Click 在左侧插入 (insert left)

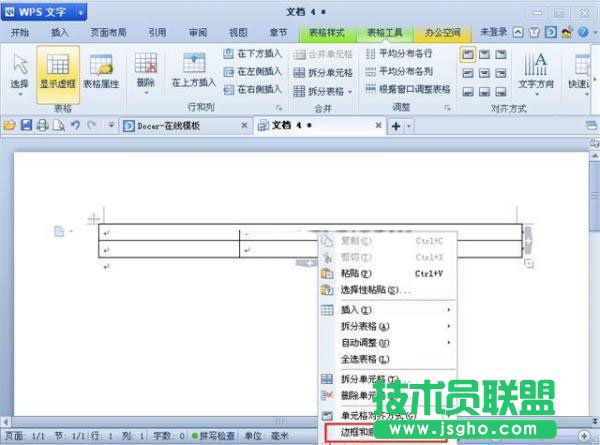pyautogui.click(x=254, y=72)
